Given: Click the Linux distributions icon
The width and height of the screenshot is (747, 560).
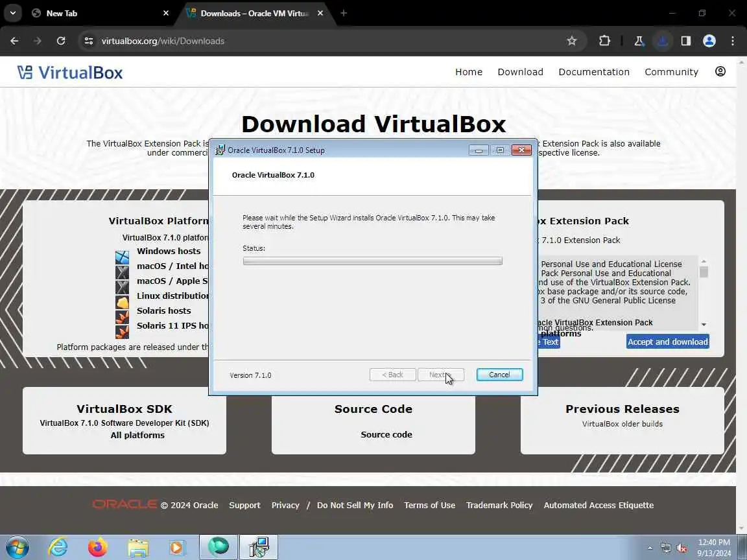Looking at the screenshot, I should pyautogui.click(x=122, y=303).
